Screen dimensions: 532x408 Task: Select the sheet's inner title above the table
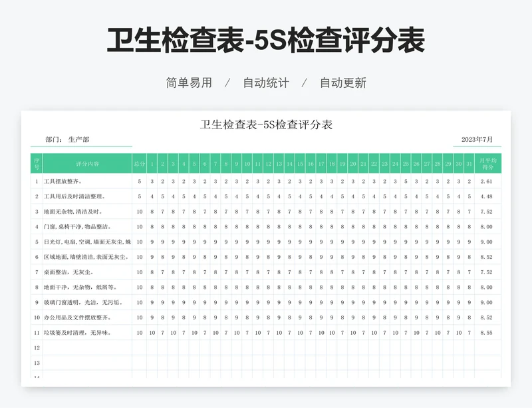266,124
